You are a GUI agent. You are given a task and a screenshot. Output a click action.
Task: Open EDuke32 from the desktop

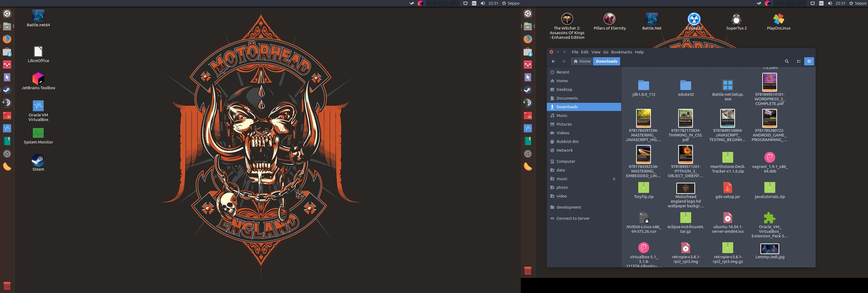tap(694, 18)
